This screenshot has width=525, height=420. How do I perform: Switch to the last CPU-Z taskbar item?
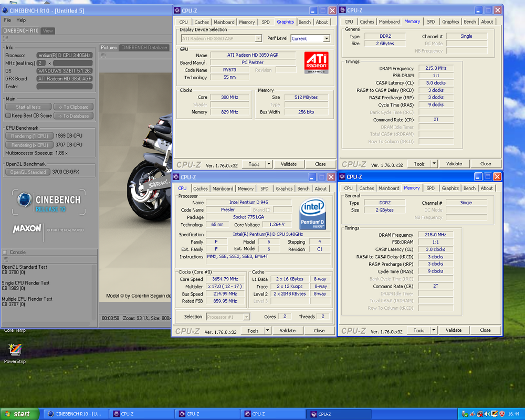point(338,414)
